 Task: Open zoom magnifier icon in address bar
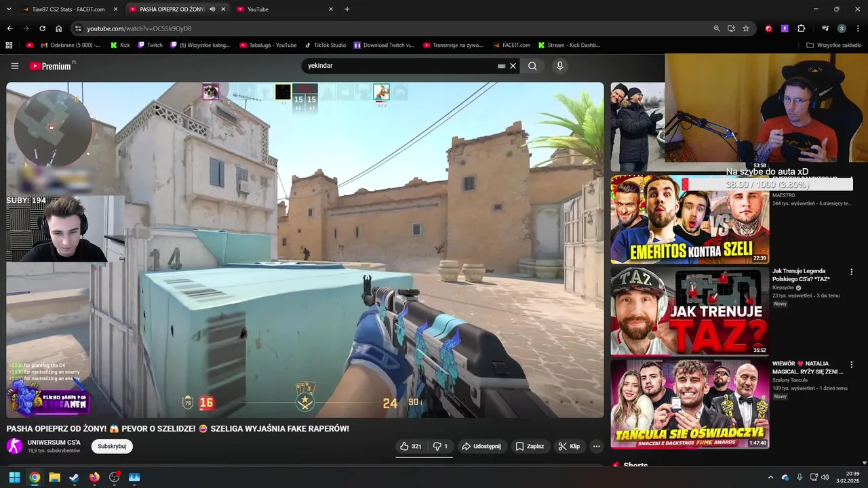click(x=717, y=28)
